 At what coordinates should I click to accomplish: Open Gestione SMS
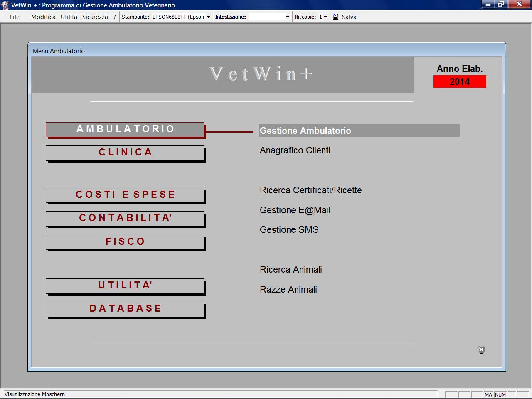tap(289, 229)
